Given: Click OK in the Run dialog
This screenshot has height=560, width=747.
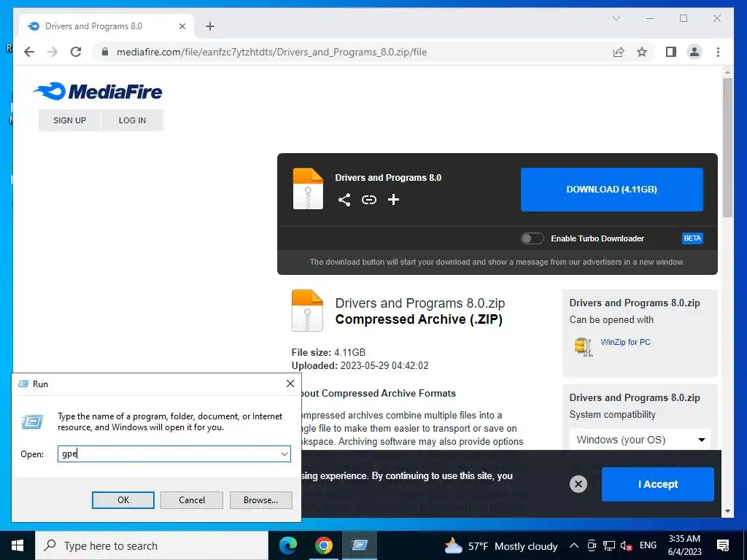Looking at the screenshot, I should click(x=123, y=500).
